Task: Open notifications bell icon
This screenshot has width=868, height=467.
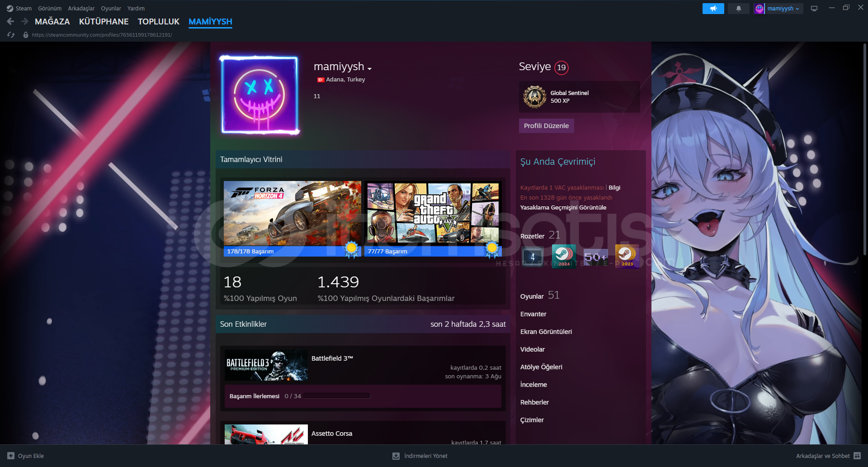Action: [738, 9]
